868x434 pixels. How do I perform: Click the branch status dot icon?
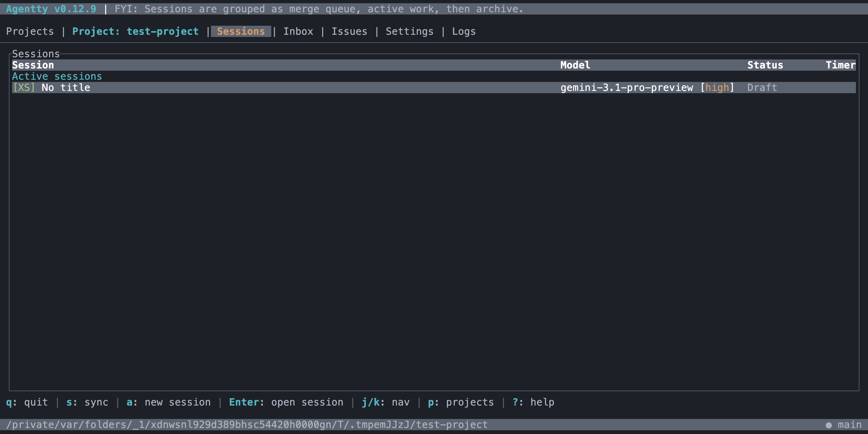pos(829,425)
